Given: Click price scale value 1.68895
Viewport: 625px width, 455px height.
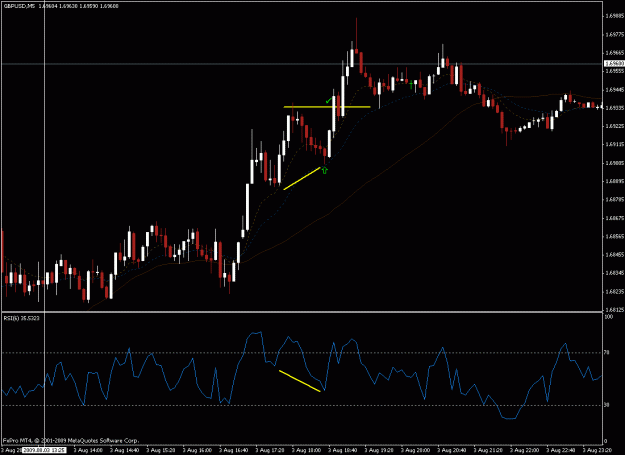Looking at the screenshot, I should point(614,181).
